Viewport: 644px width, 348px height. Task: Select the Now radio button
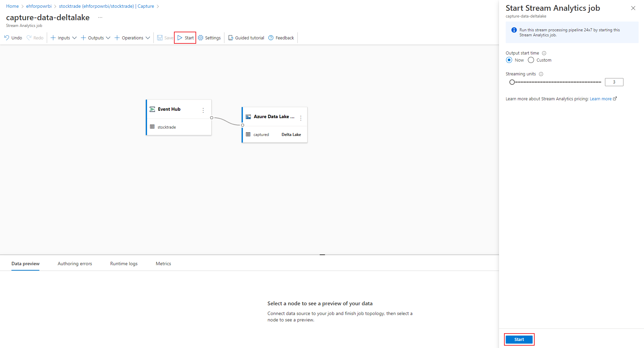coord(509,60)
